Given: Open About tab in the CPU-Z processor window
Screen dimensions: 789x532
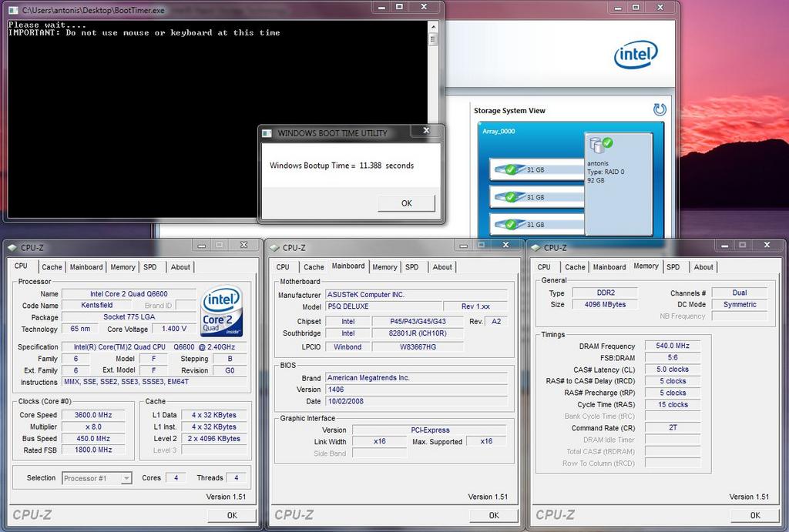Looking at the screenshot, I should point(180,267).
